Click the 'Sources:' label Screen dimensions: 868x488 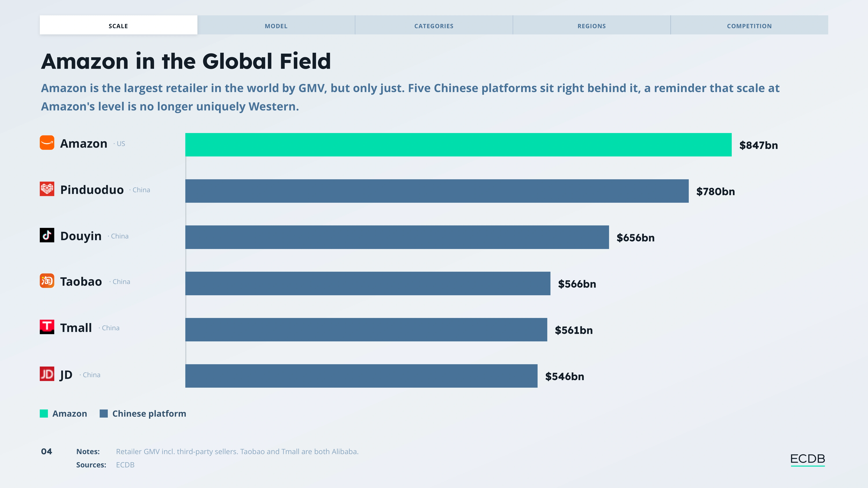tap(91, 465)
